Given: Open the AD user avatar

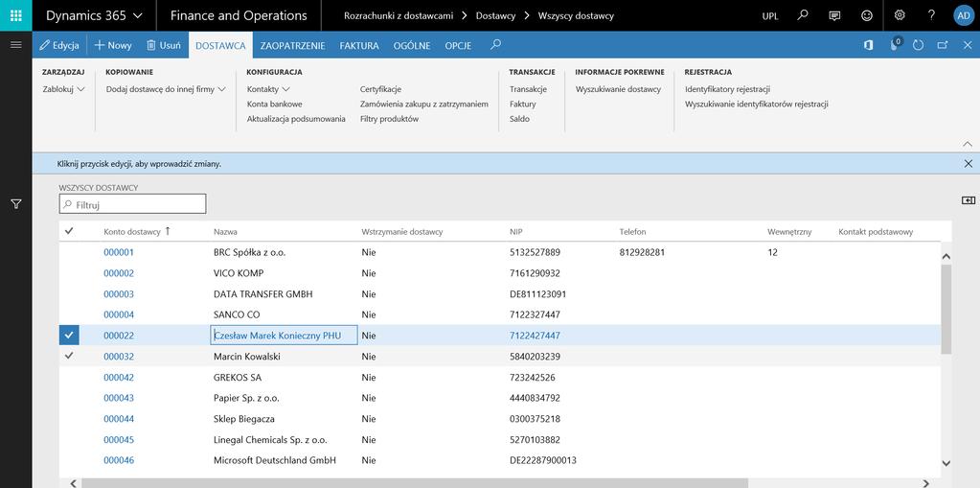Looking at the screenshot, I should (963, 15).
